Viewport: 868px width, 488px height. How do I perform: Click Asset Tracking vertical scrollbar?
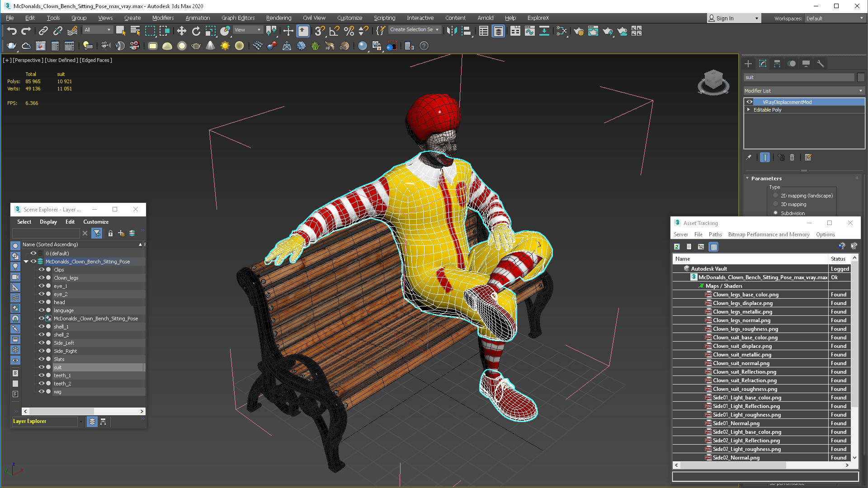(854, 357)
